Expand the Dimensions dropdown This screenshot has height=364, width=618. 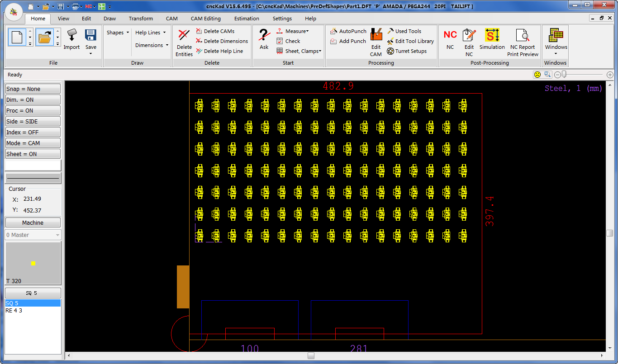point(152,45)
